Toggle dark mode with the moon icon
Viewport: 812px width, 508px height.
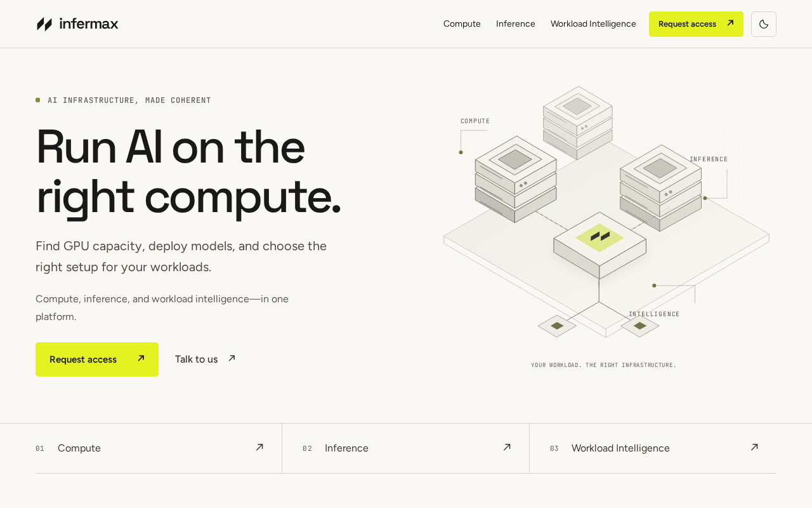[764, 24]
